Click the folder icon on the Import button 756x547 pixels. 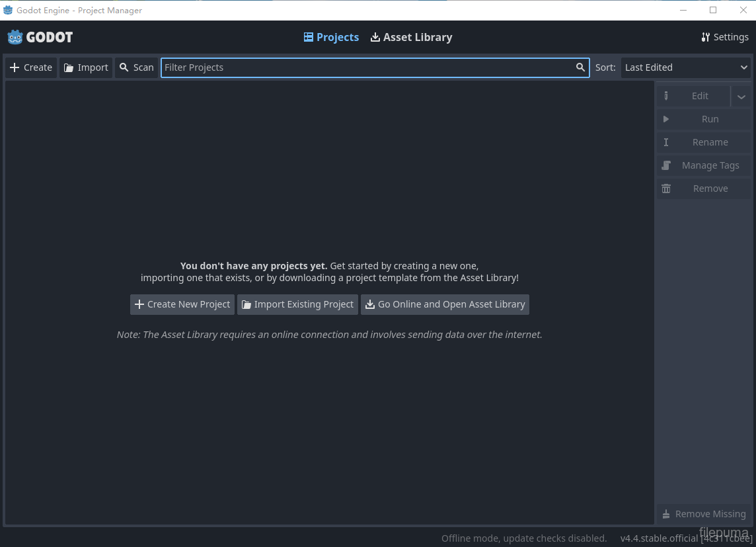[67, 67]
